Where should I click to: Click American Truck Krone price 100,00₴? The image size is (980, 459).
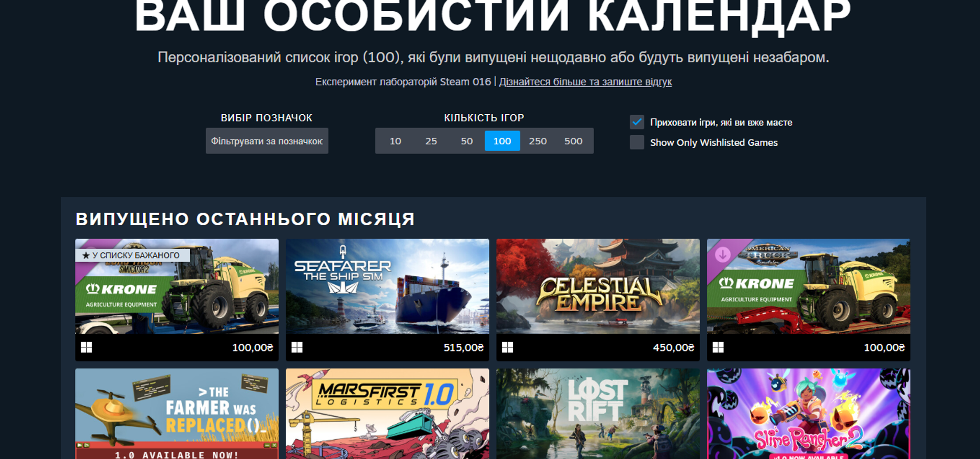pos(884,347)
